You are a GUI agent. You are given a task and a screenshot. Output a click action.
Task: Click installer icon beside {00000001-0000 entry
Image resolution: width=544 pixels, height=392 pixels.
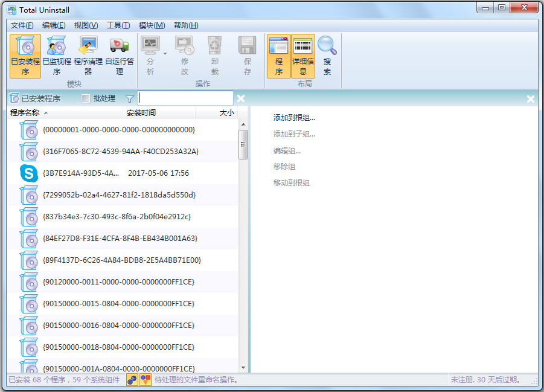29,130
